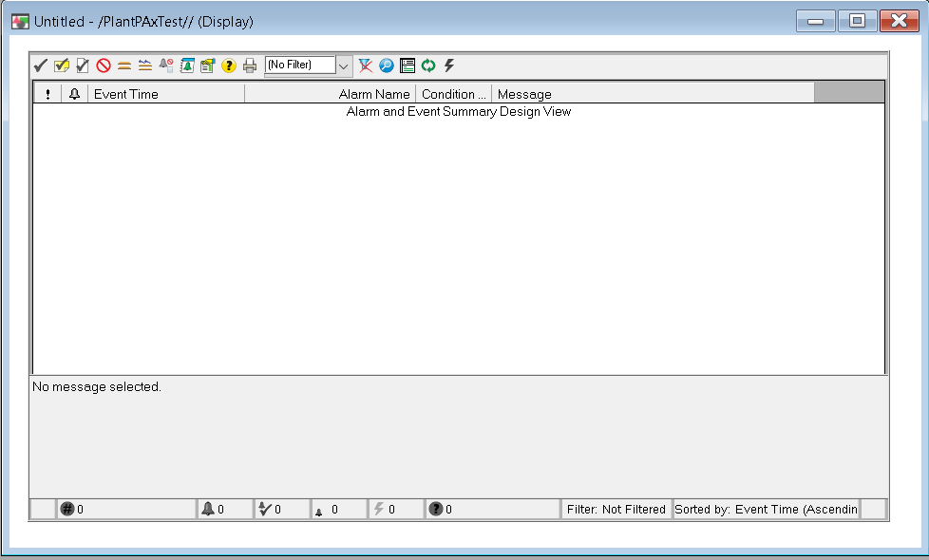Screen dimensions: 929x560
Task: Click the green refresh alarm list icon
Action: (428, 65)
